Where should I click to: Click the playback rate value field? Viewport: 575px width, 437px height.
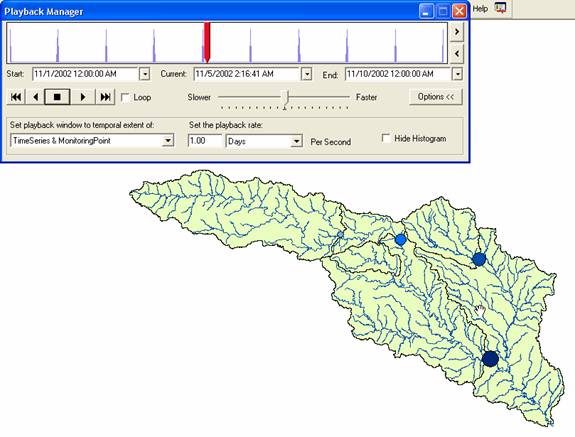pos(205,141)
